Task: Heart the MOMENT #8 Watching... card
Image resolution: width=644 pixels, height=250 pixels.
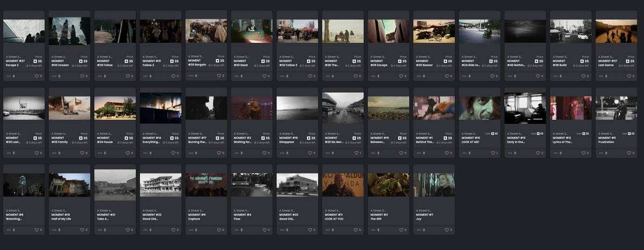Action: pyautogui.click(x=37, y=230)
